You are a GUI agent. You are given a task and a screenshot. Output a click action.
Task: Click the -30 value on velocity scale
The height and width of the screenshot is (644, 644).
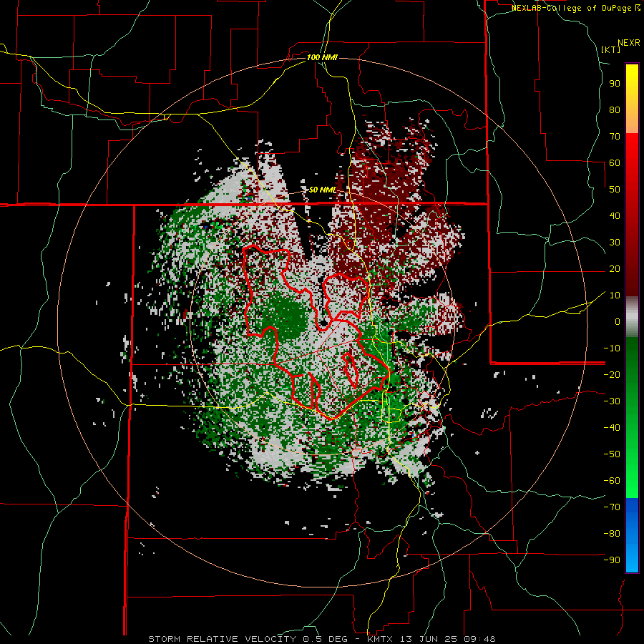point(612,401)
